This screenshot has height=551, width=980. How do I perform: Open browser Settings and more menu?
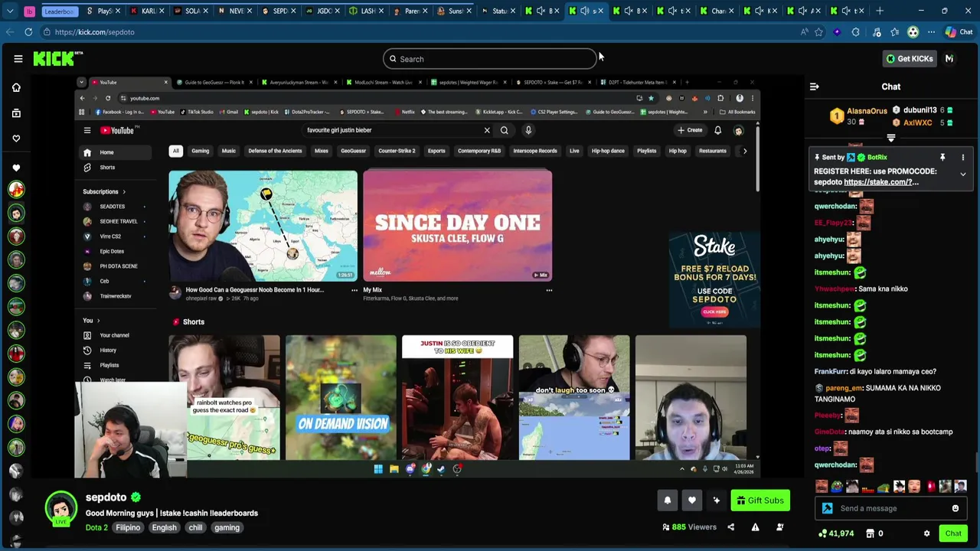tap(931, 32)
